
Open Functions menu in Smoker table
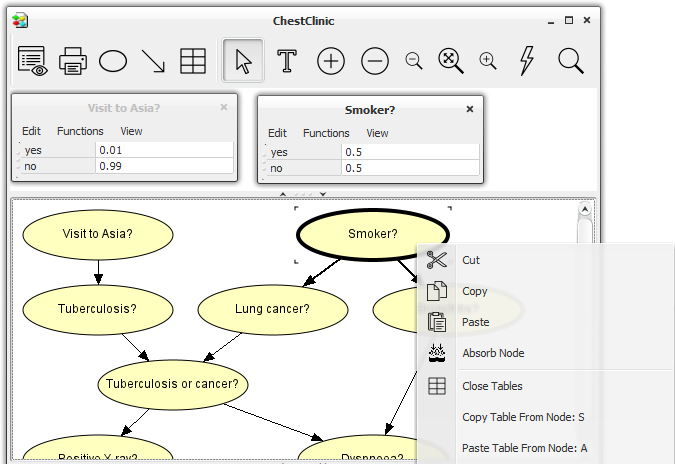[326, 133]
